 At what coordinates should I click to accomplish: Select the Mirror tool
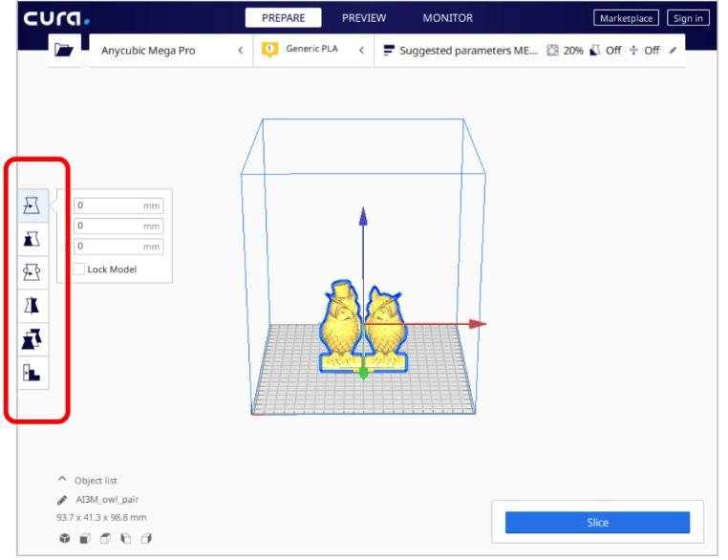coord(33,306)
